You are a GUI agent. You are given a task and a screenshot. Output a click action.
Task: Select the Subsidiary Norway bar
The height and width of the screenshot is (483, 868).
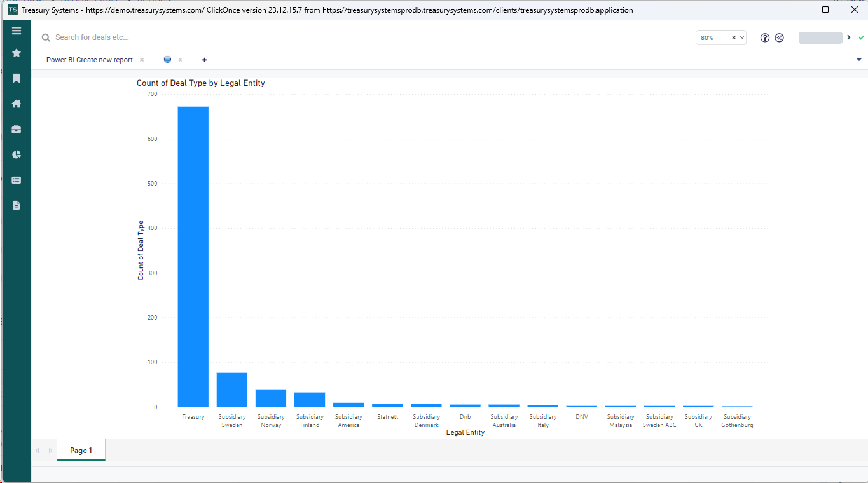271,398
